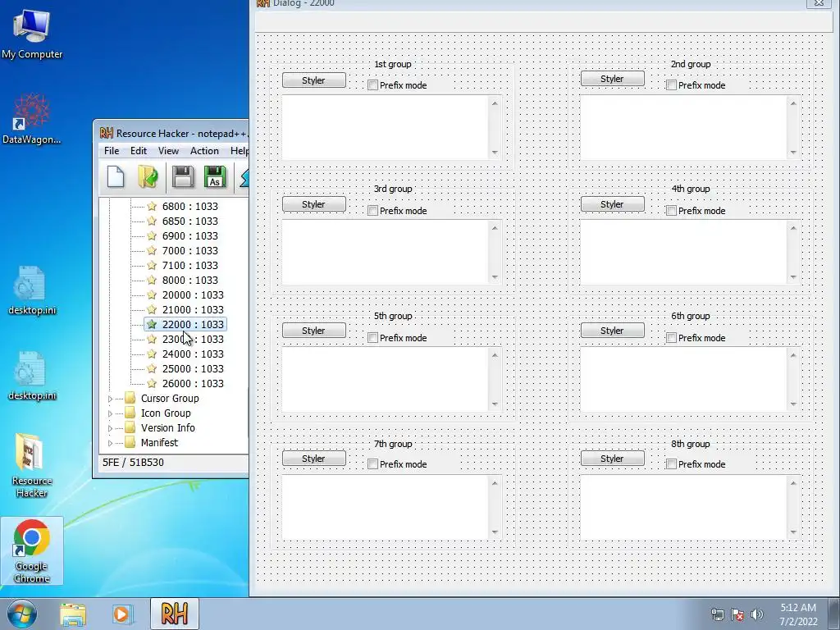
Task: Click the volume speaker tray icon
Action: coord(757,614)
